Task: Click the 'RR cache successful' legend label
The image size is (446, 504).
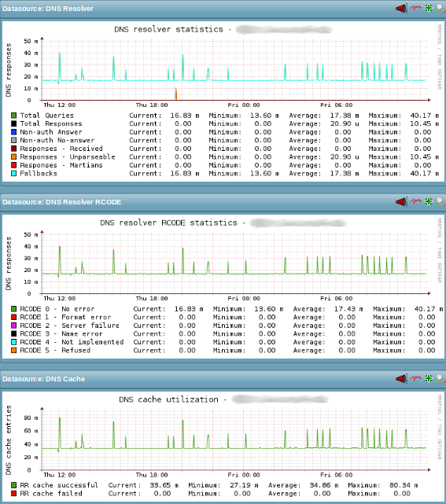Action: pyautogui.click(x=59, y=485)
